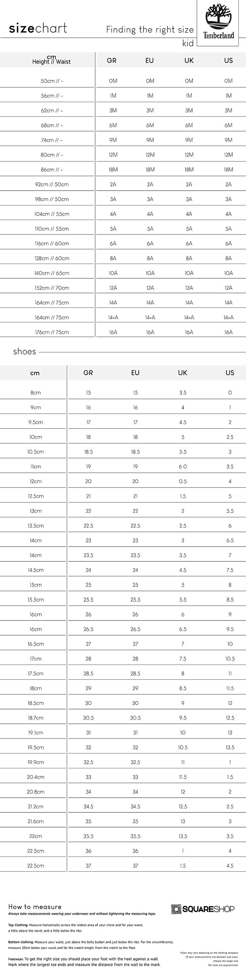Click the '92cm // 50cm' row label

click(x=52, y=185)
